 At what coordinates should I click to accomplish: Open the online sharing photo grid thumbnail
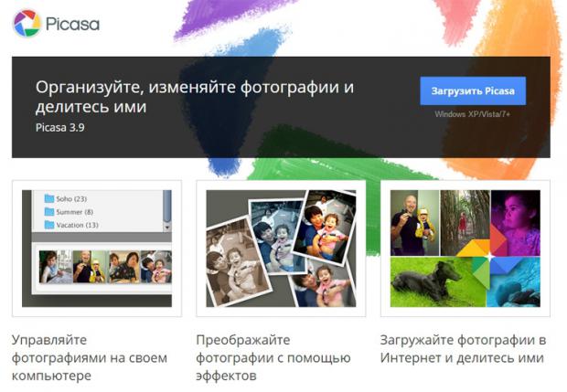[x=465, y=249]
